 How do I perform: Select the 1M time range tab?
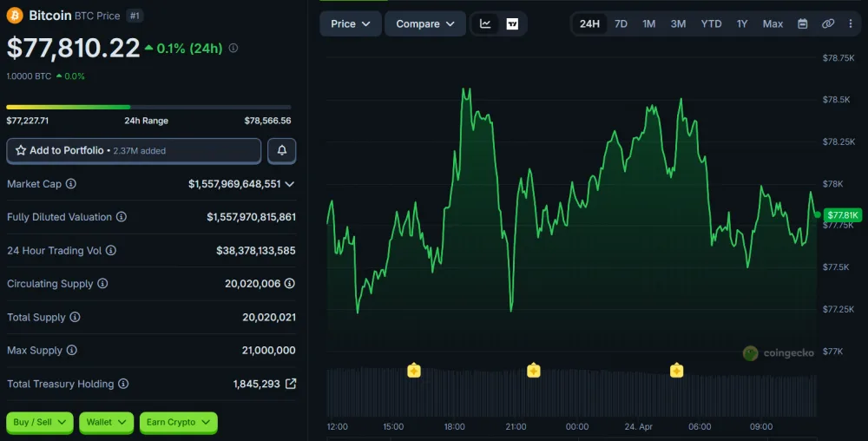coord(648,23)
